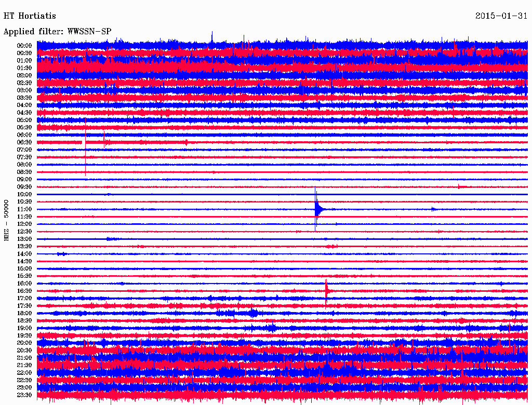This screenshot has width=532, height=405.
Task: Select the 07:30 time label
Action: pyautogui.click(x=24, y=157)
